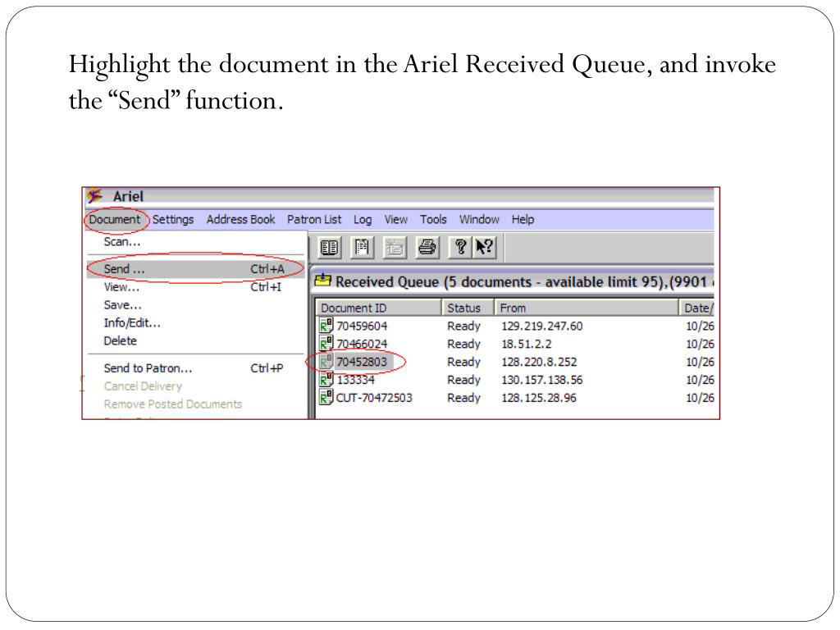Open the Log menu
The image size is (840, 630).
click(x=363, y=220)
